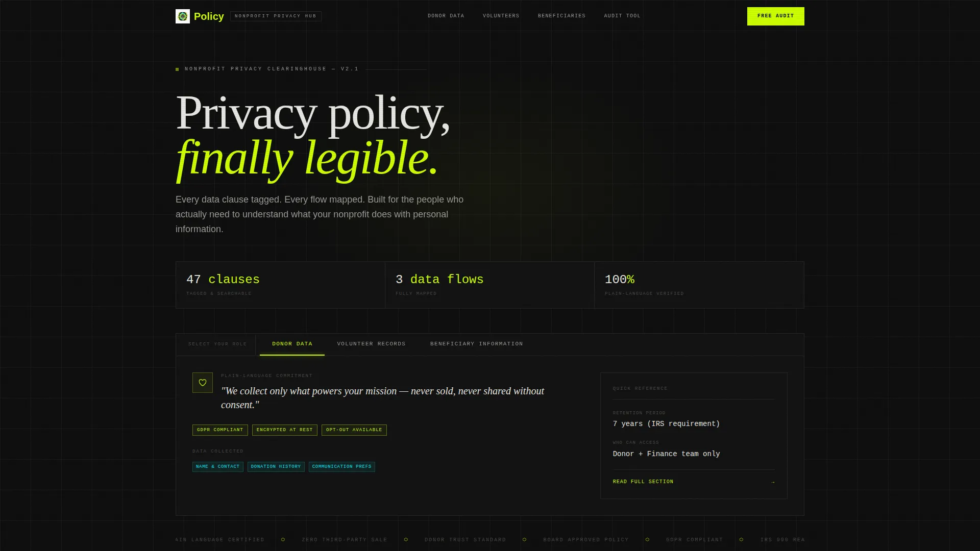
Task: Click the Donor + Finance team only value
Action: click(x=667, y=454)
